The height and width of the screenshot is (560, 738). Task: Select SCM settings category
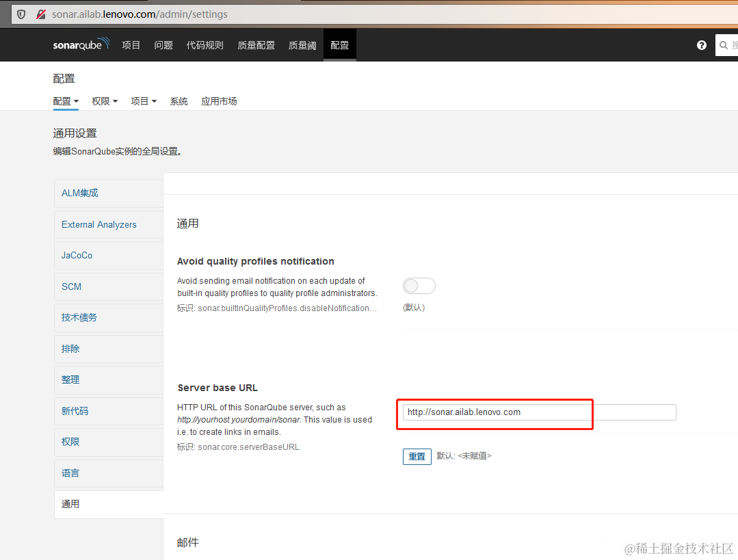pos(109,286)
